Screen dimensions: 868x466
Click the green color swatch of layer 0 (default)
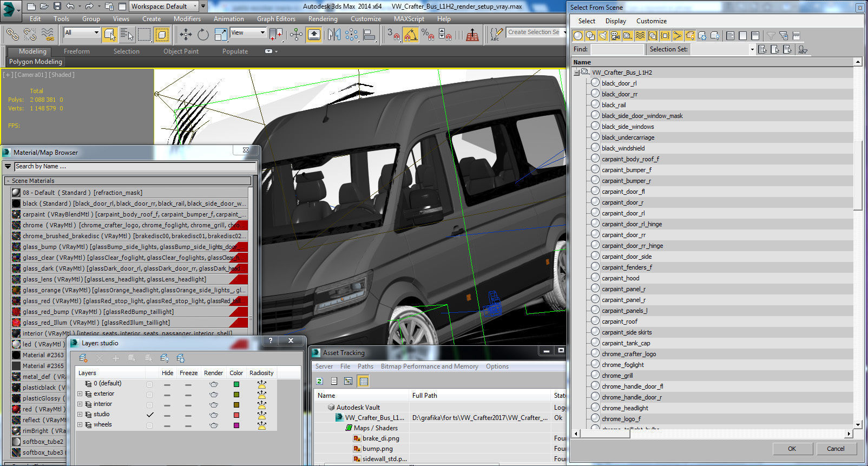[236, 384]
